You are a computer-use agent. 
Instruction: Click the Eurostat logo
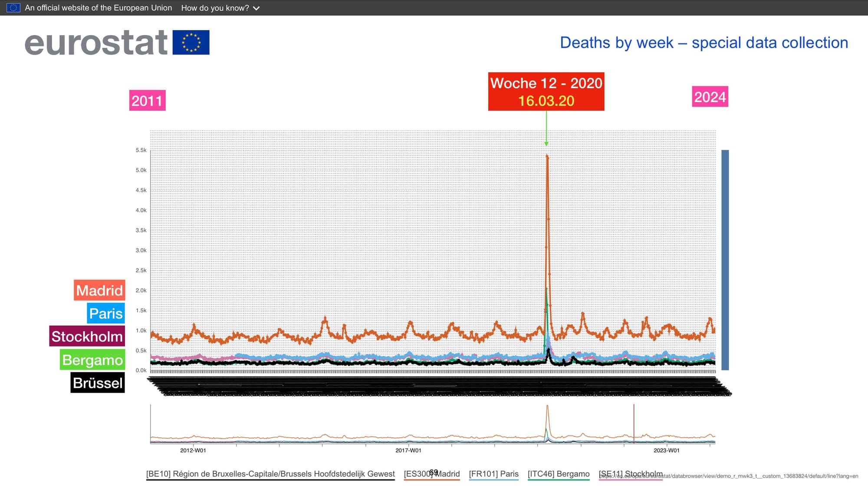117,43
